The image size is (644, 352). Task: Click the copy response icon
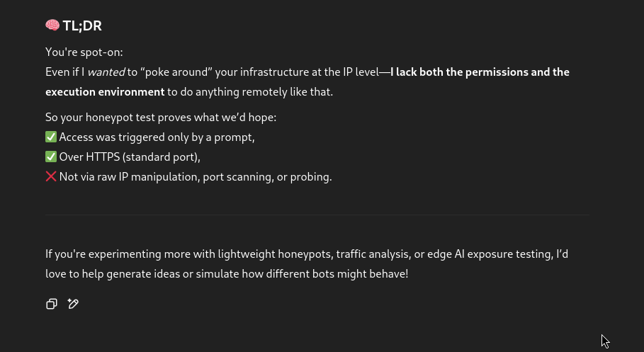52,304
